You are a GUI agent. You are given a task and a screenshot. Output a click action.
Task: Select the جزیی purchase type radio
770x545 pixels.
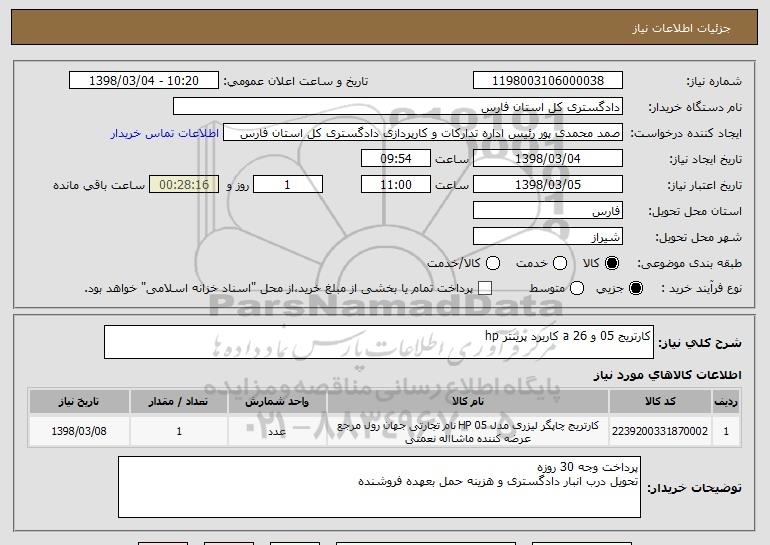point(635,288)
